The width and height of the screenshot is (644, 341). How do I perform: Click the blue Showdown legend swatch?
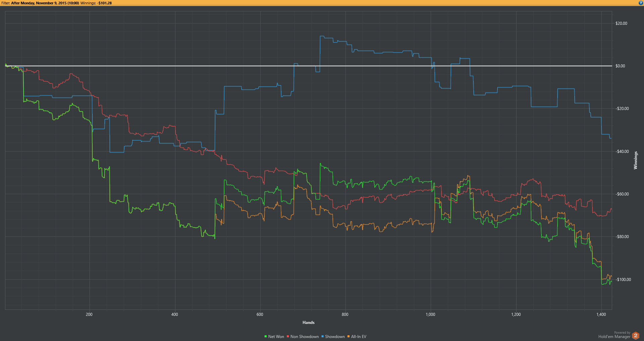coord(322,336)
